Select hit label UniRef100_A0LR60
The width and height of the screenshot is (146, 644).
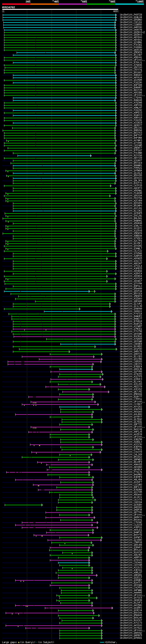[x=131, y=414]
